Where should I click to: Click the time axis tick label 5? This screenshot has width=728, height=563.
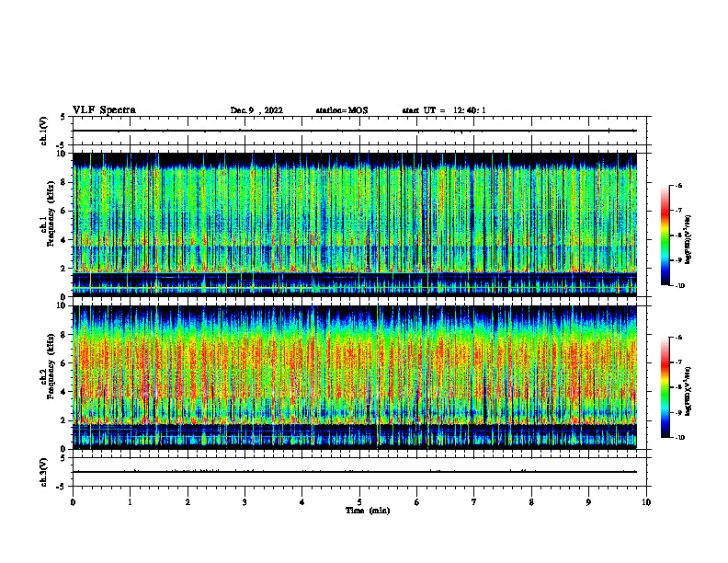click(359, 502)
